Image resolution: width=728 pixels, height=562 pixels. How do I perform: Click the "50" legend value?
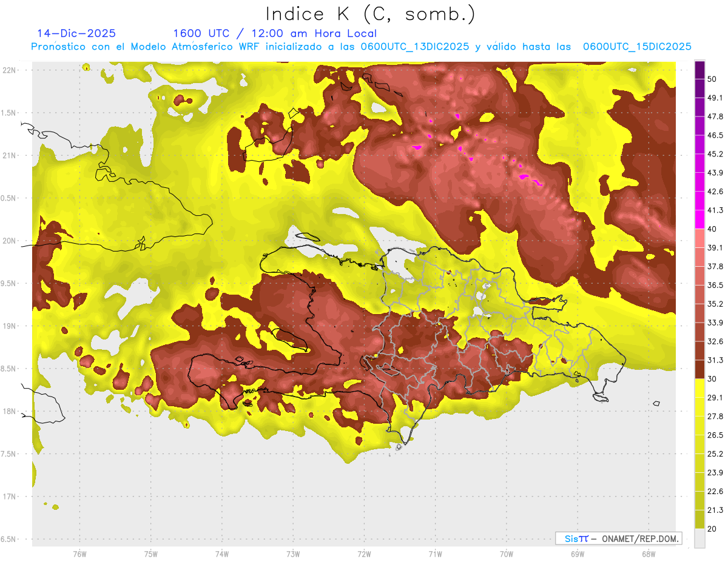(713, 79)
